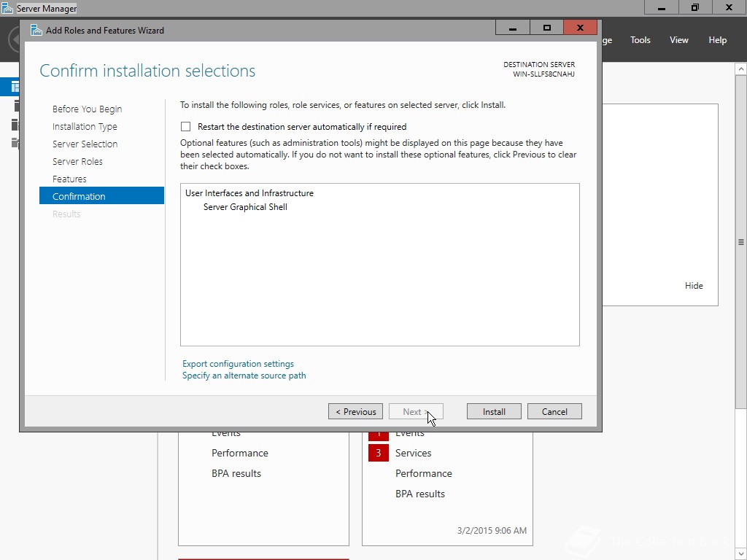The width and height of the screenshot is (747, 560).
Task: Go back with the Previous button
Action: pyautogui.click(x=355, y=411)
